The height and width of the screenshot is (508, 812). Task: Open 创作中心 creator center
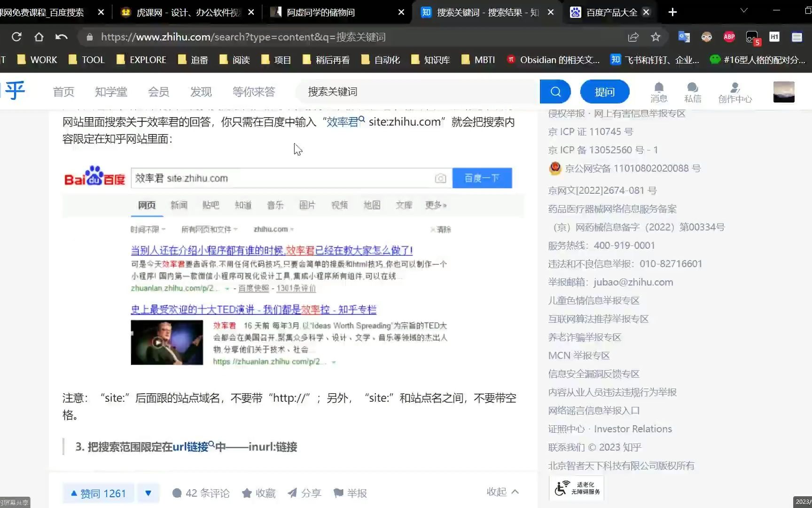[735, 92]
